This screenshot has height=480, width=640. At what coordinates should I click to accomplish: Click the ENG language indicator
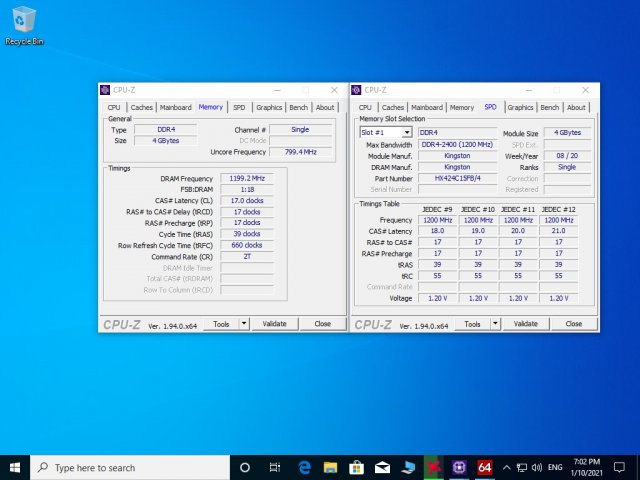[555, 468]
